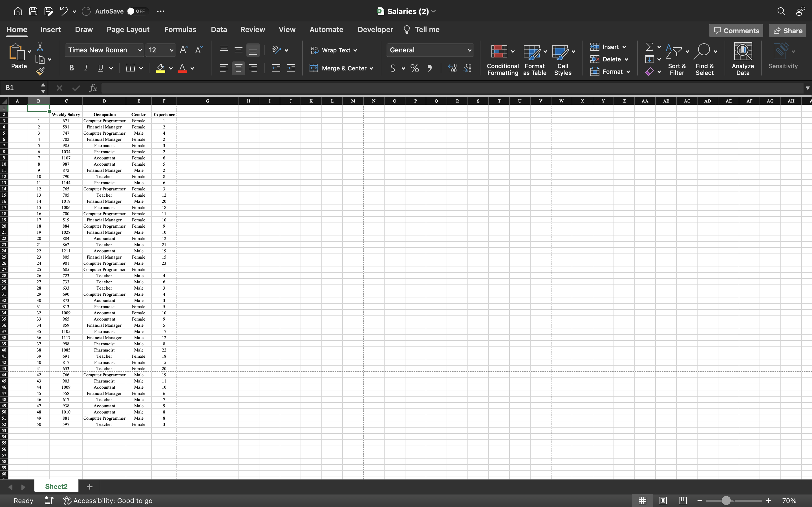
Task: Change the font color swatch
Action: (x=182, y=68)
